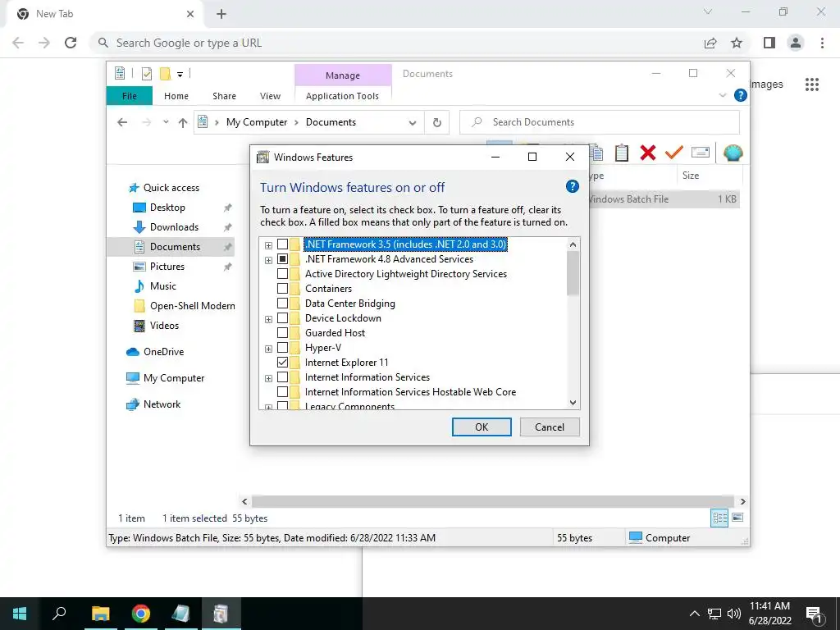Screen dimensions: 840x630
Task: Open a new Chrome tab
Action: tap(221, 14)
